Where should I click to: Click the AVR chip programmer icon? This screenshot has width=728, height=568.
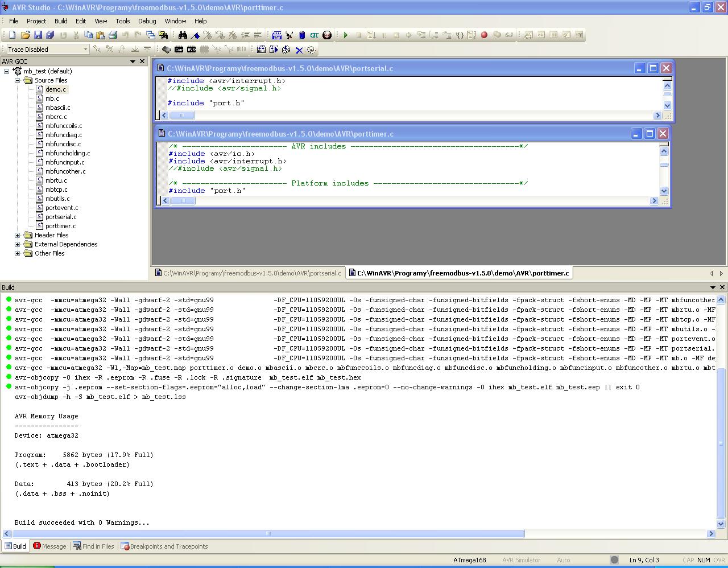click(192, 50)
